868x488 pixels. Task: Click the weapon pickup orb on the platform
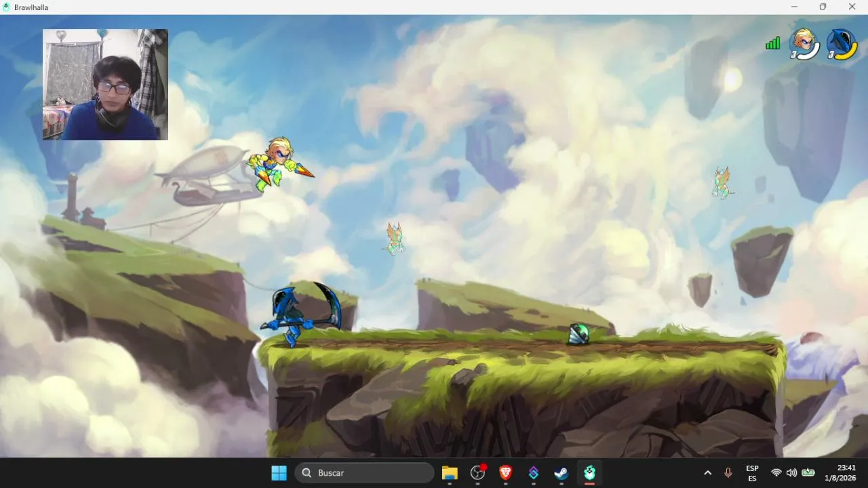click(x=578, y=333)
